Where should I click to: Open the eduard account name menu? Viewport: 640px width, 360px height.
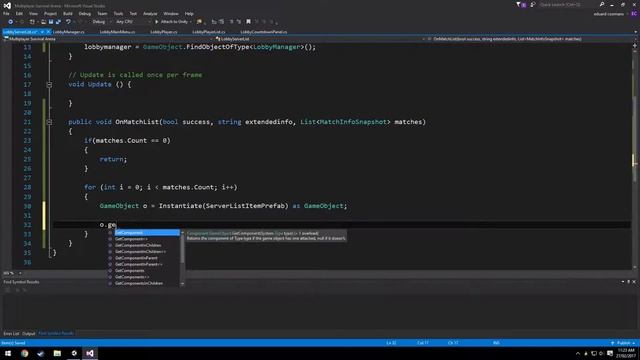coord(608,14)
